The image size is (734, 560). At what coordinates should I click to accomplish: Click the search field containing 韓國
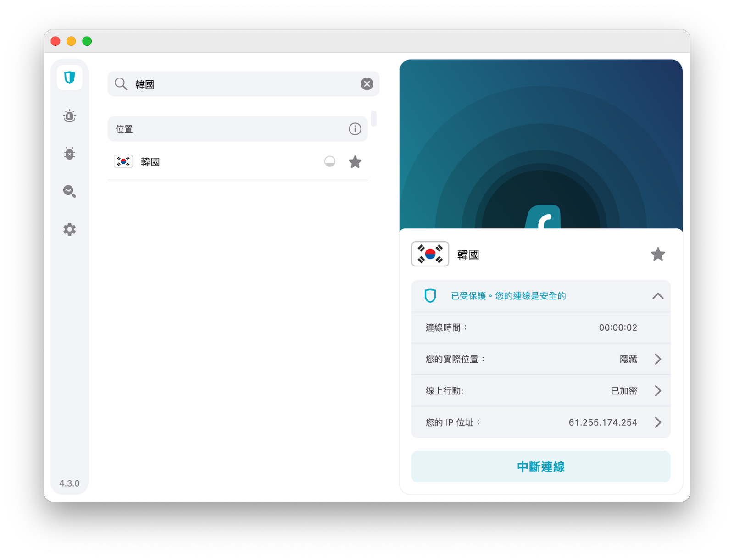244,84
